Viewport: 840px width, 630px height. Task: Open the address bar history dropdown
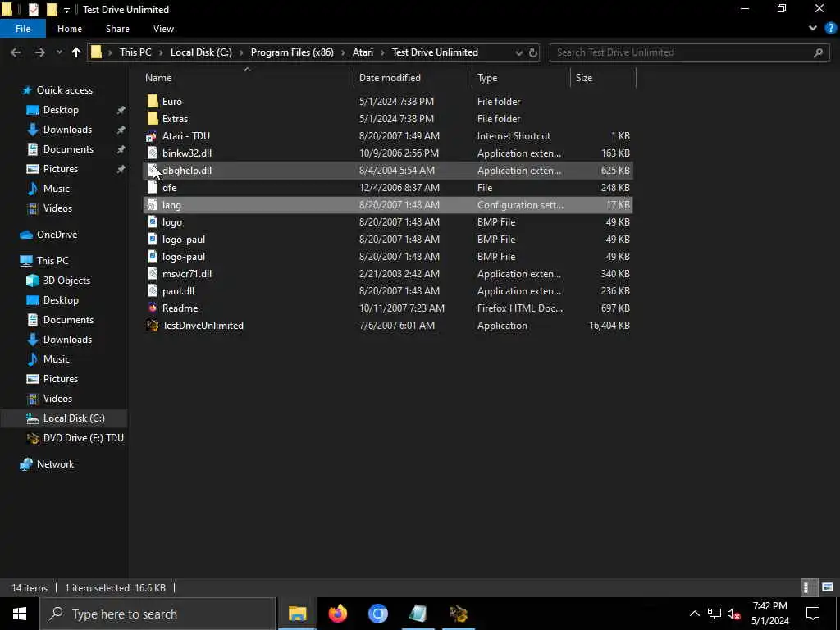pyautogui.click(x=518, y=52)
